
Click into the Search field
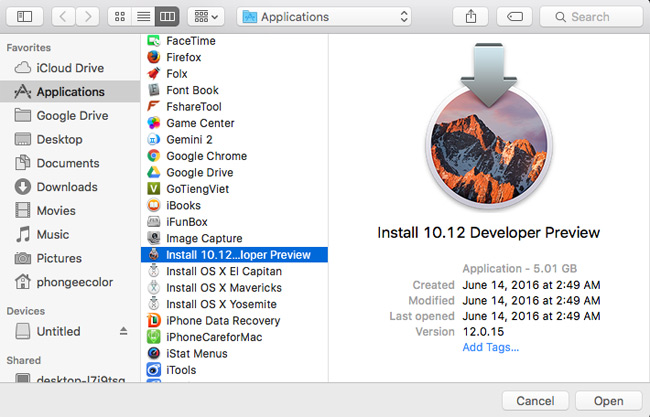pos(592,17)
